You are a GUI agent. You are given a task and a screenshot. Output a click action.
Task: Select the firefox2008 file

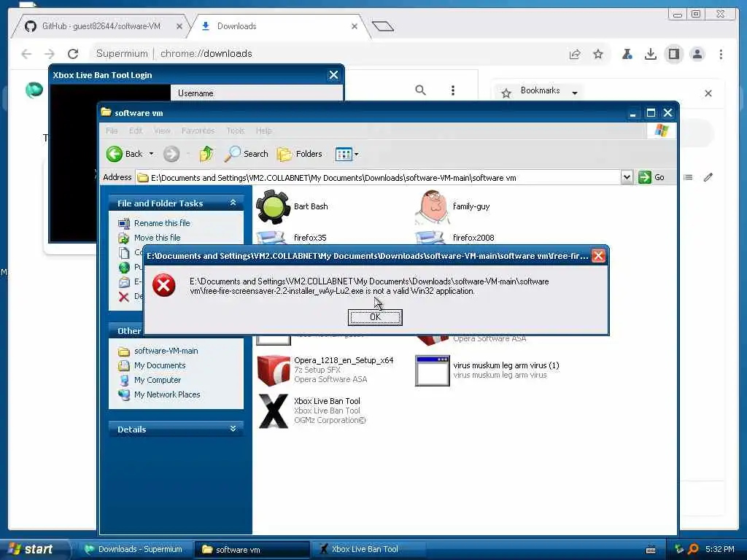point(473,238)
